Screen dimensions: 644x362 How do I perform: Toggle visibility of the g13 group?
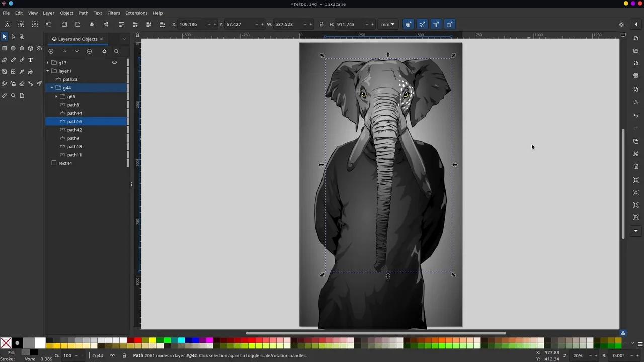point(114,62)
